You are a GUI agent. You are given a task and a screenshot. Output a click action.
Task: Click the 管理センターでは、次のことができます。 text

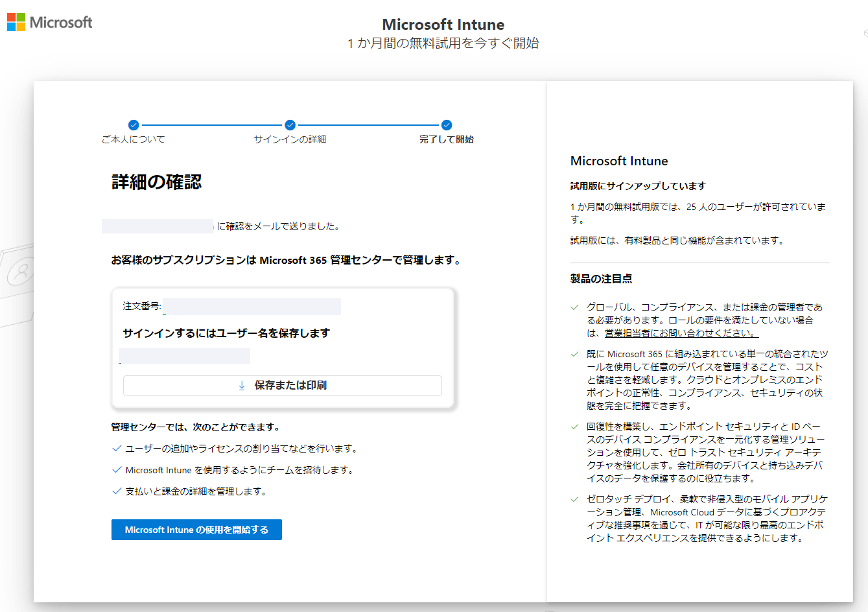point(196,427)
